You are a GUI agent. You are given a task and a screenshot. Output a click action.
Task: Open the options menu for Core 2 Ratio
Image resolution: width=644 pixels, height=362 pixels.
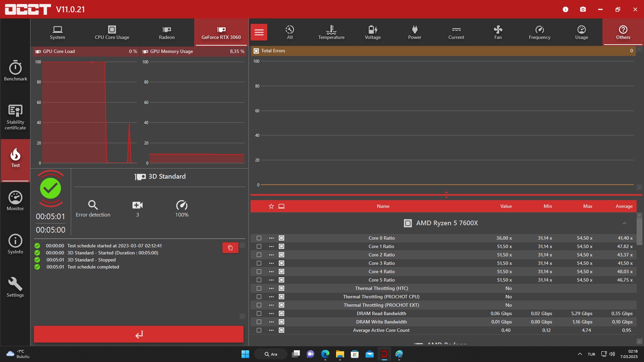pos(271,255)
